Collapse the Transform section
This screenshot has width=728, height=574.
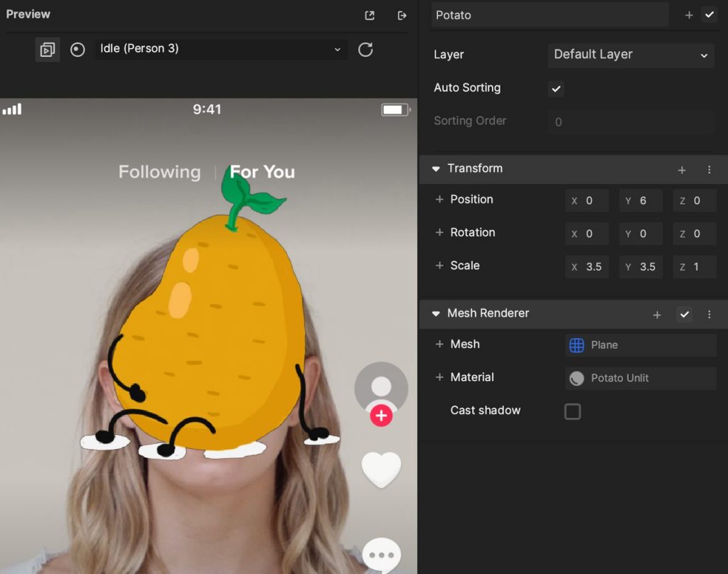[436, 169]
